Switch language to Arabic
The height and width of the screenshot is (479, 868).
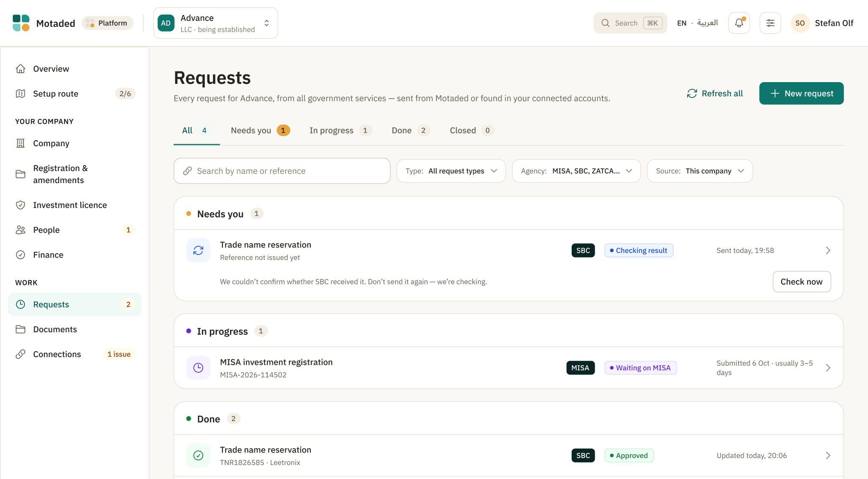(707, 23)
